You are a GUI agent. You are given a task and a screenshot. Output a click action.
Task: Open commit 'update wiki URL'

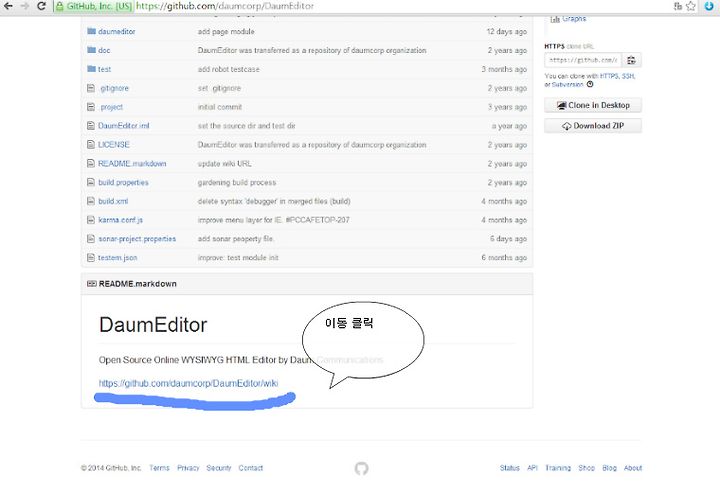225,164
